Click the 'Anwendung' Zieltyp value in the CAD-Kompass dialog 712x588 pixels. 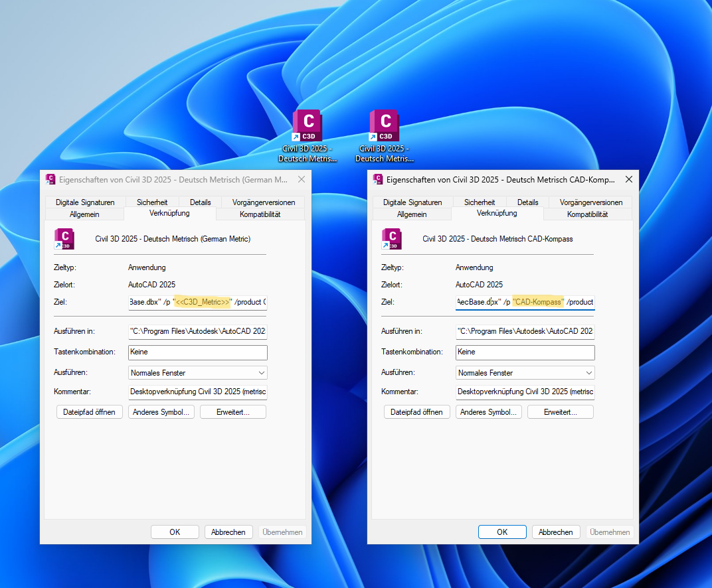pos(474,267)
